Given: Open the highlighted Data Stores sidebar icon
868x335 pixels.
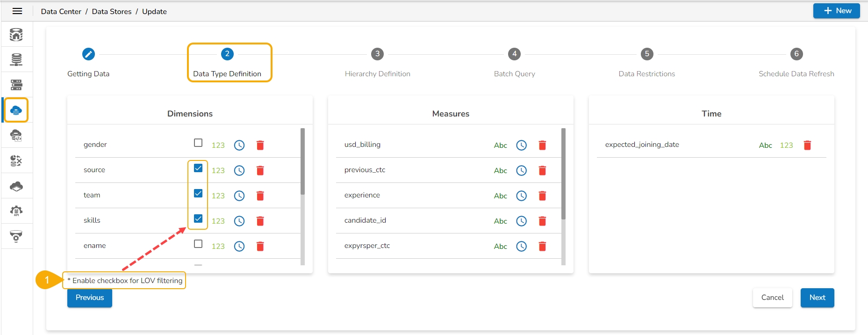Looking at the screenshot, I should tap(16, 110).
